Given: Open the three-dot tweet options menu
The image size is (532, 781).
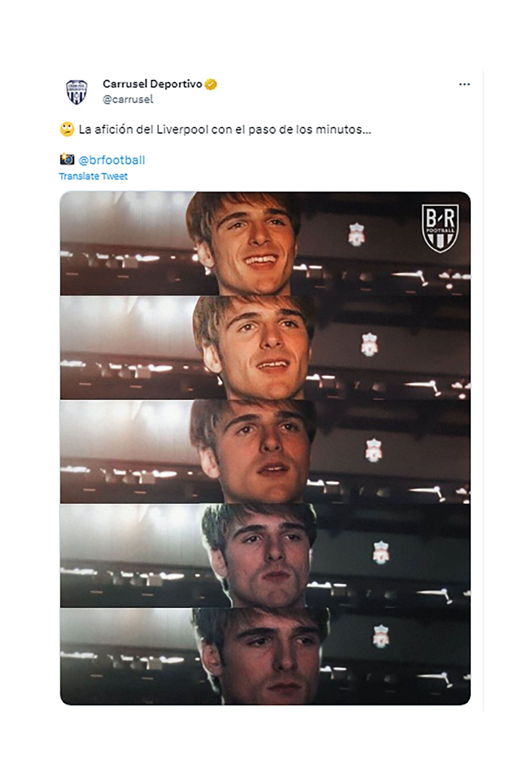Looking at the screenshot, I should point(464,84).
